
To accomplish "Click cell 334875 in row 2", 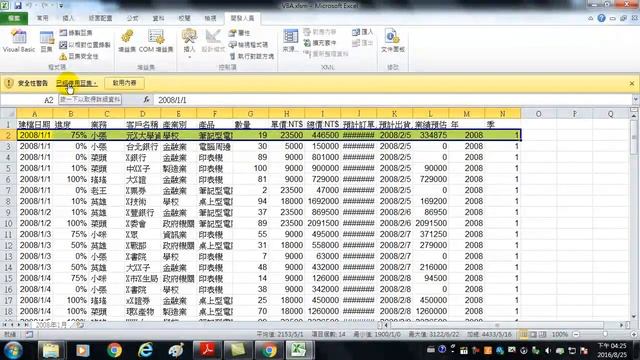I will 430,135.
